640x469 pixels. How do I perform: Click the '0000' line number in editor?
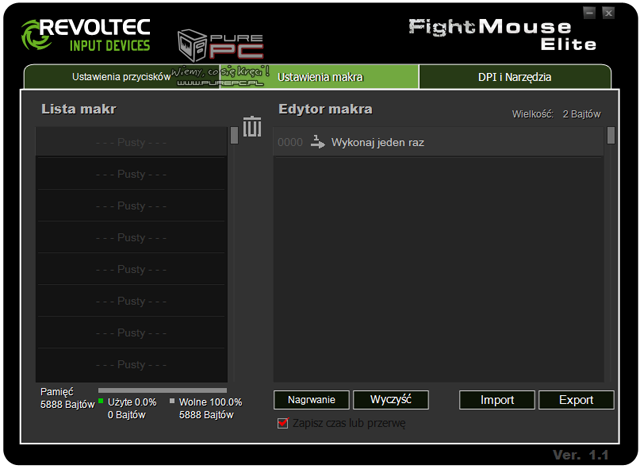coord(290,142)
